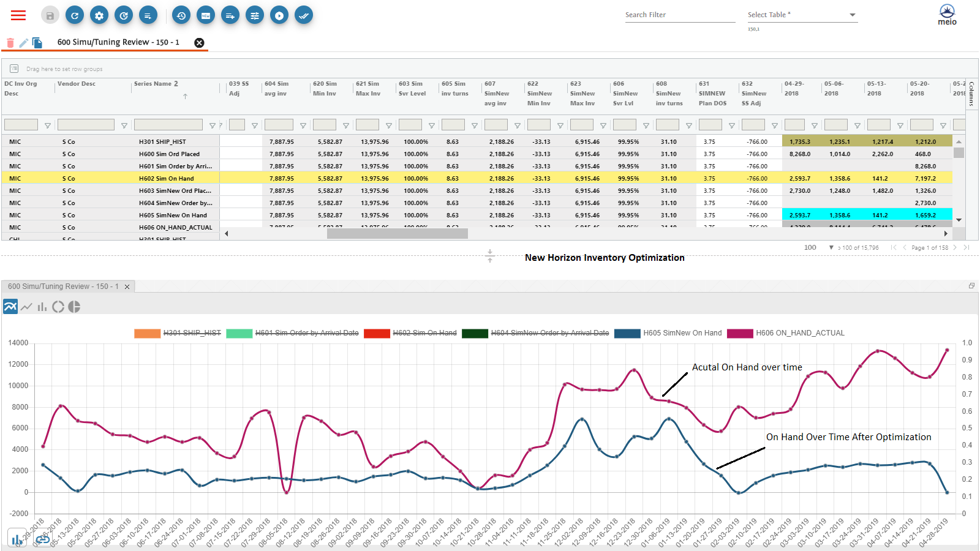980x551 pixels.
Task: Click the Search Filter input field
Action: pyautogui.click(x=679, y=15)
